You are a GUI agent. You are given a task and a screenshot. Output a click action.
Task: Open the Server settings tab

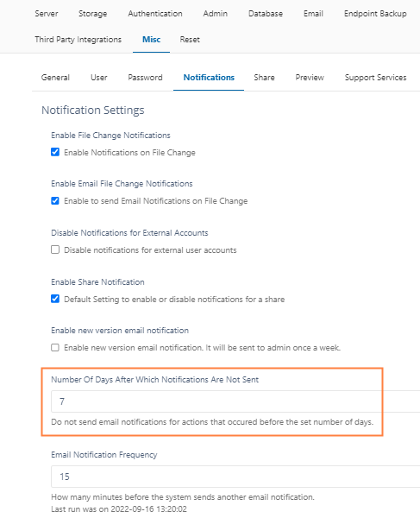pos(47,14)
